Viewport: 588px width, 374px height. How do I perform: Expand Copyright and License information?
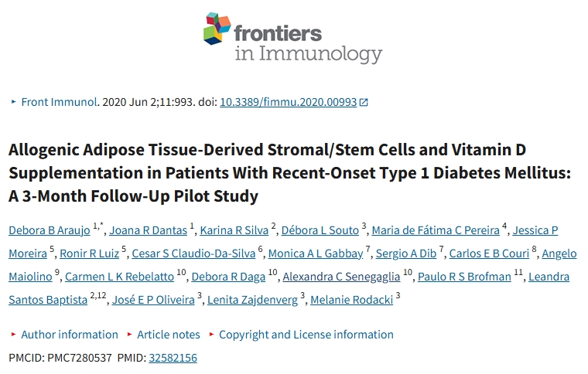[x=306, y=335]
